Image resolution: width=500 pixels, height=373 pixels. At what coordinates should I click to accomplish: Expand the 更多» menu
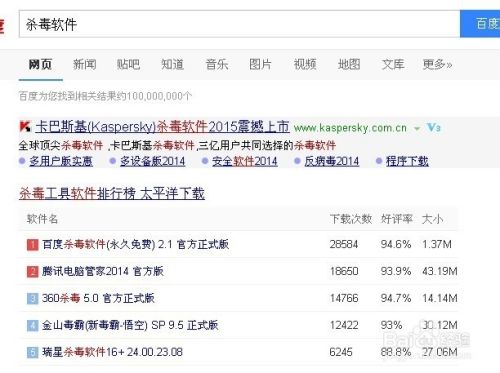point(437,64)
